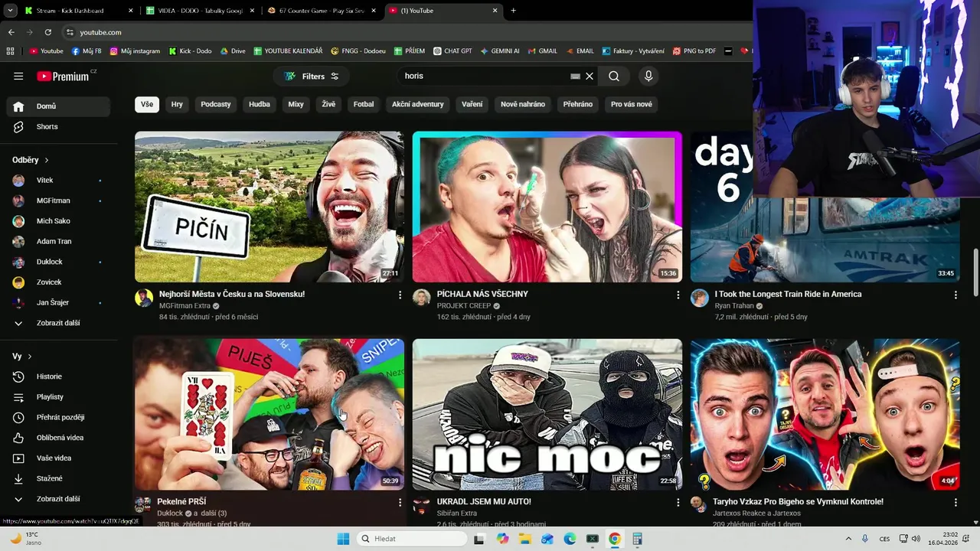Select the Pro vás nové chip

[x=632, y=104]
